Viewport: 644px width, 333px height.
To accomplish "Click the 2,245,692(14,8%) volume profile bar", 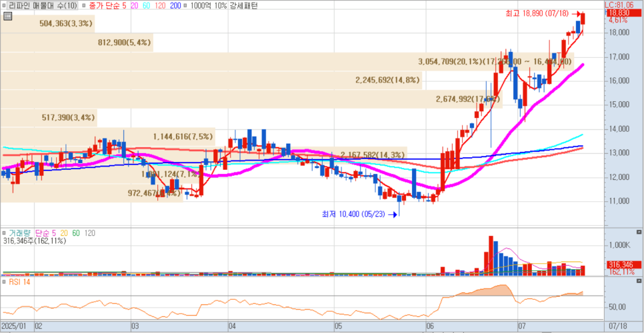I will 211,81.
